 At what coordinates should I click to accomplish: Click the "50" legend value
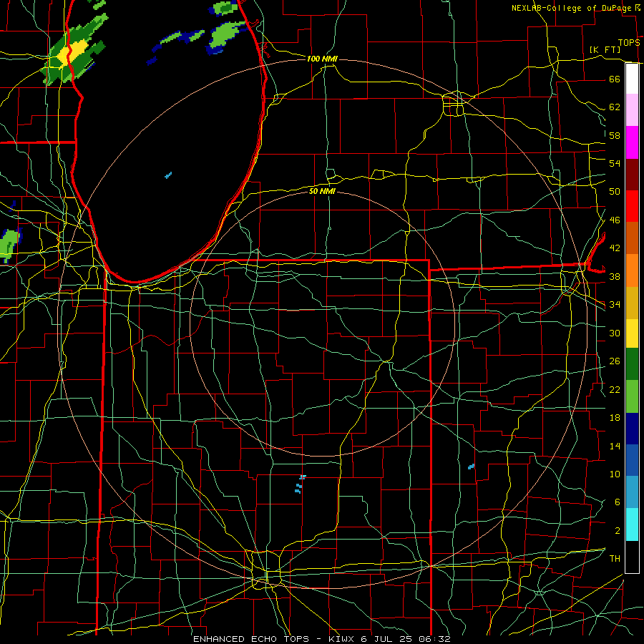[615, 192]
